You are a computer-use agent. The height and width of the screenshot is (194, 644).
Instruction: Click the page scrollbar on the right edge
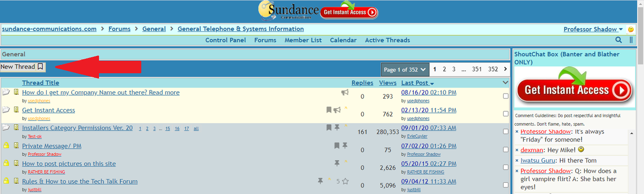tap(640, 97)
